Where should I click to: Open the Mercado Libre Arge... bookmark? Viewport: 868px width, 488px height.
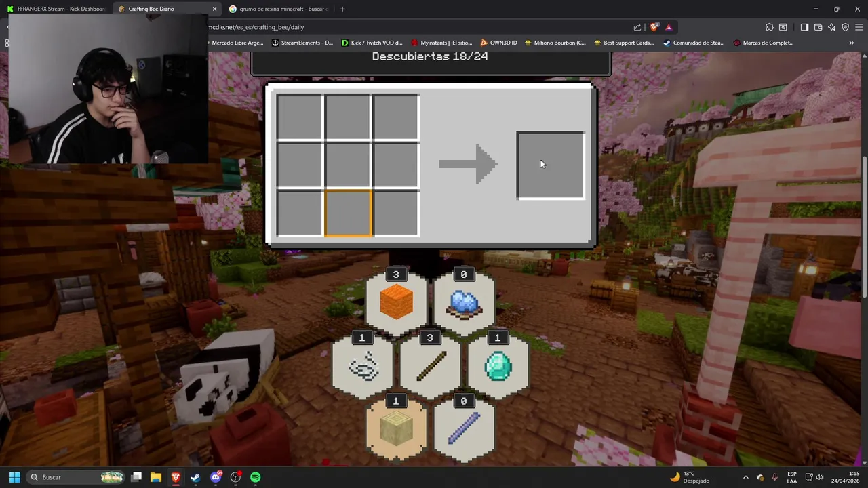(x=236, y=43)
